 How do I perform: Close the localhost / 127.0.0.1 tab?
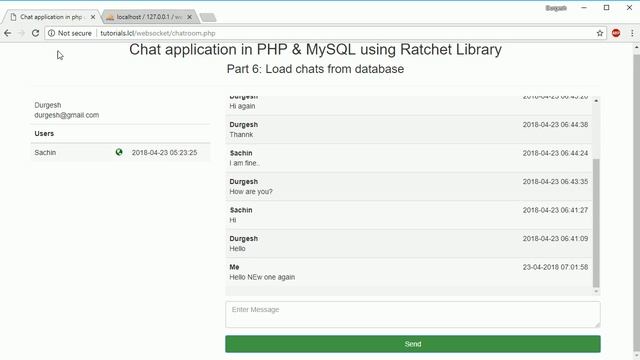[189, 17]
